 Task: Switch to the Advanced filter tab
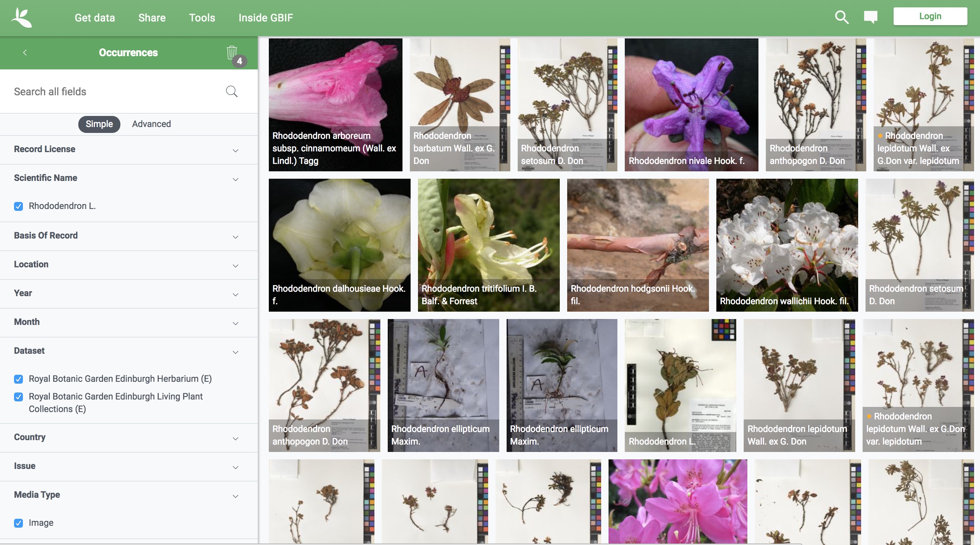point(151,124)
